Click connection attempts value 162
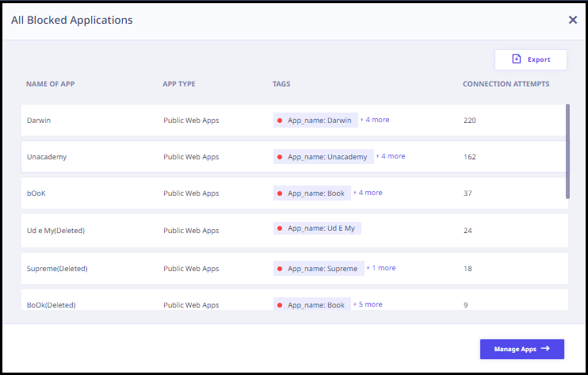 click(469, 157)
